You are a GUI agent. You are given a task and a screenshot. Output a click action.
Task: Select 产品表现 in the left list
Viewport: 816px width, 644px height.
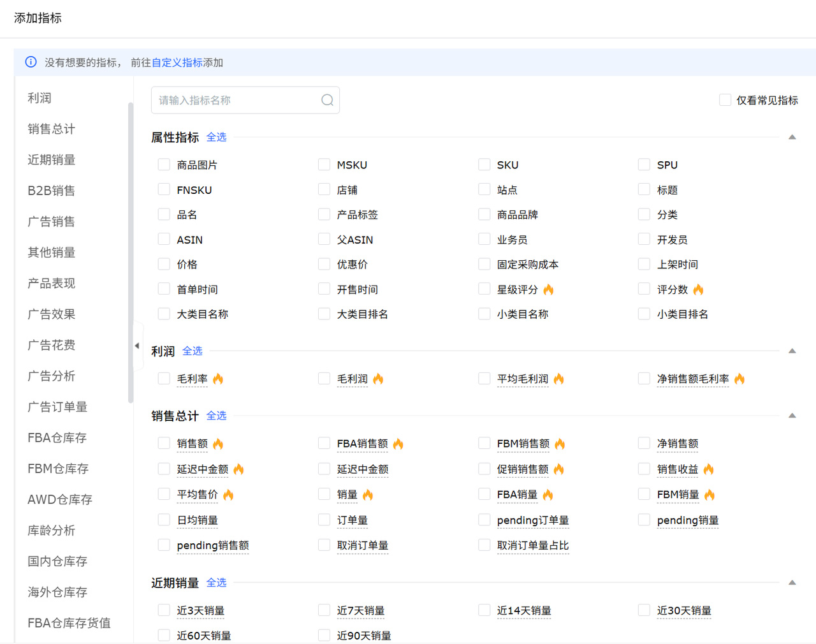tap(51, 283)
